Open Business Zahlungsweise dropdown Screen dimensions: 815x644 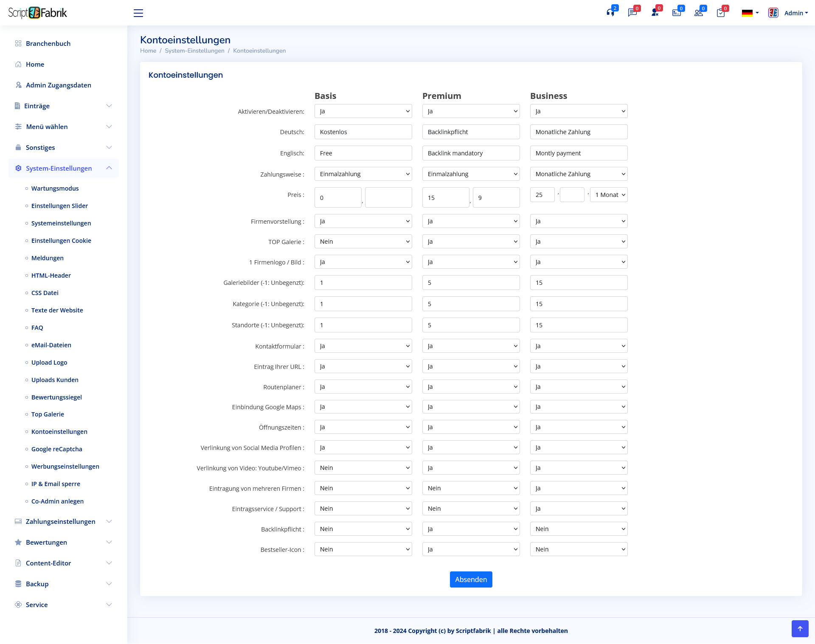[579, 174]
